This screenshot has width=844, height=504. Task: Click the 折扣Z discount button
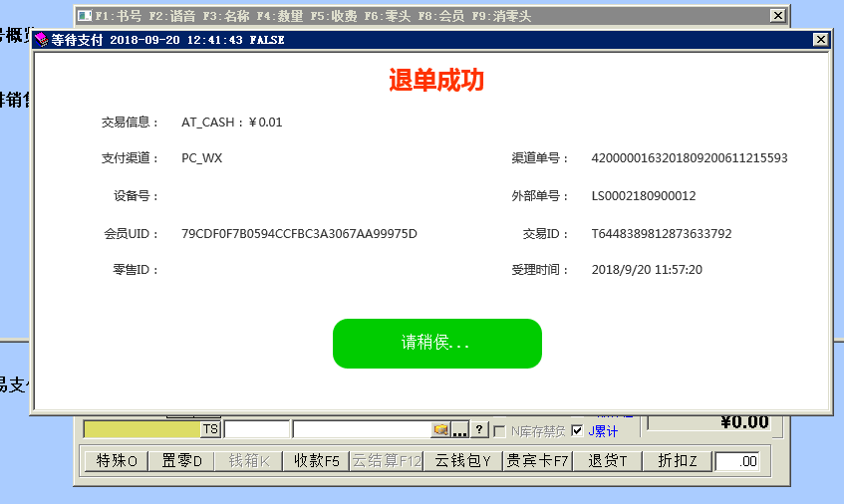click(x=678, y=461)
